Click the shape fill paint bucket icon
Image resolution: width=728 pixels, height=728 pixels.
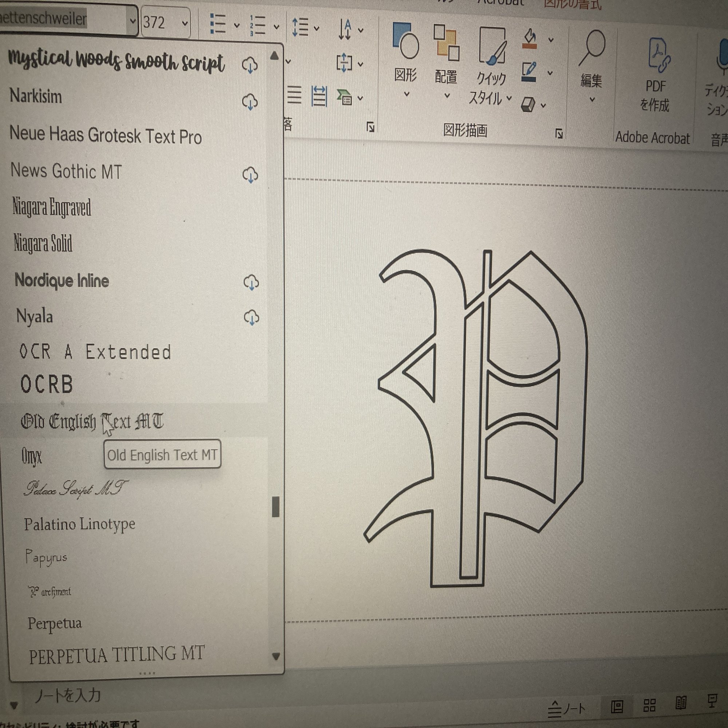coord(529,38)
